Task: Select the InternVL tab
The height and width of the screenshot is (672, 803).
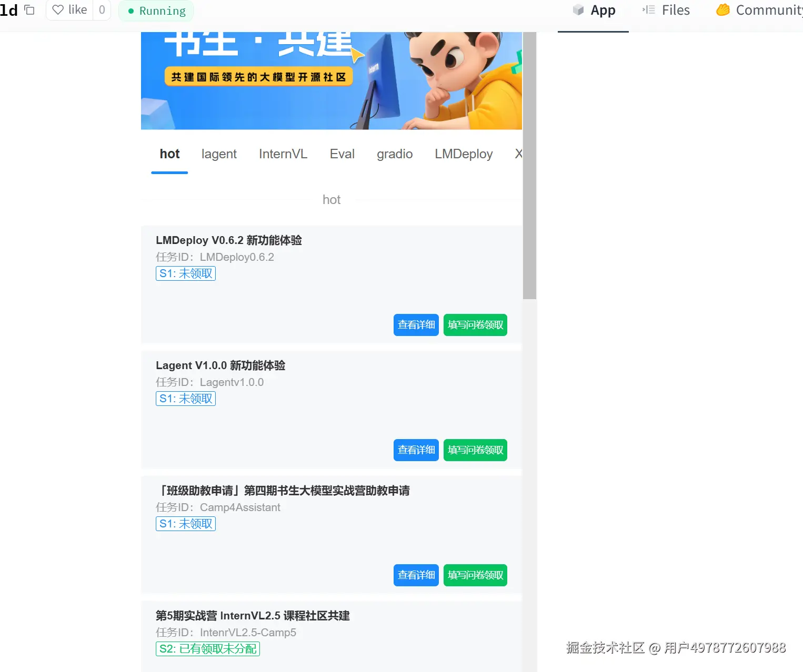Action: 283,154
